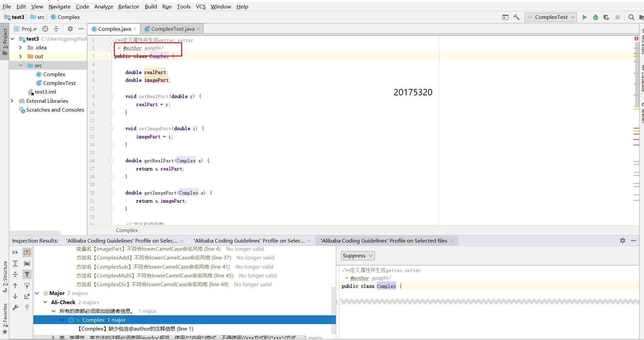Expand the .idea folder
This screenshot has height=340, width=644.
[21, 47]
